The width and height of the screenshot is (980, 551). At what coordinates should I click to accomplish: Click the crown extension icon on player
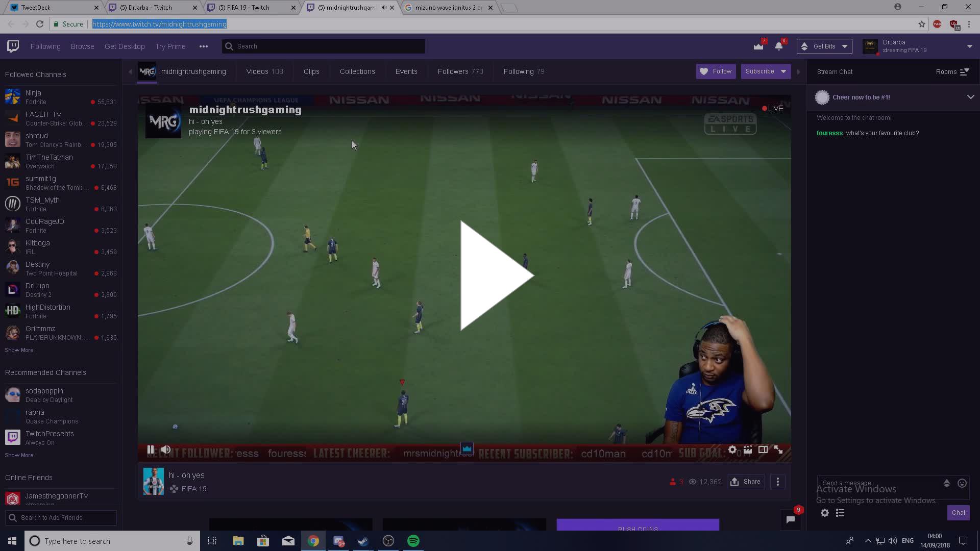click(467, 449)
